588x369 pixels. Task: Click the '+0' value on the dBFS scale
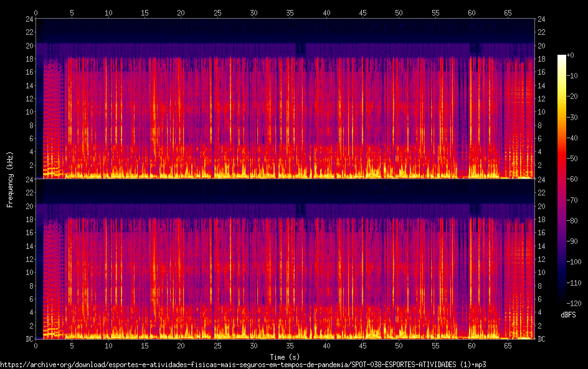(571, 55)
